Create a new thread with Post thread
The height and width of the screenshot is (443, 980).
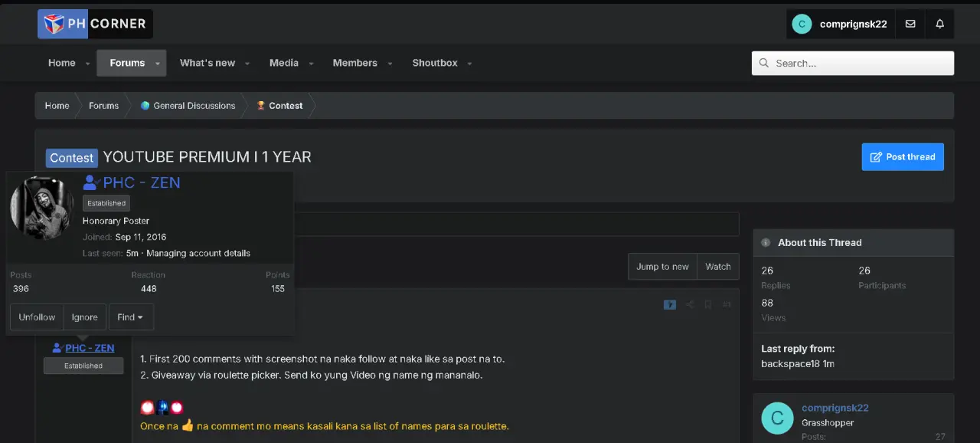point(903,156)
